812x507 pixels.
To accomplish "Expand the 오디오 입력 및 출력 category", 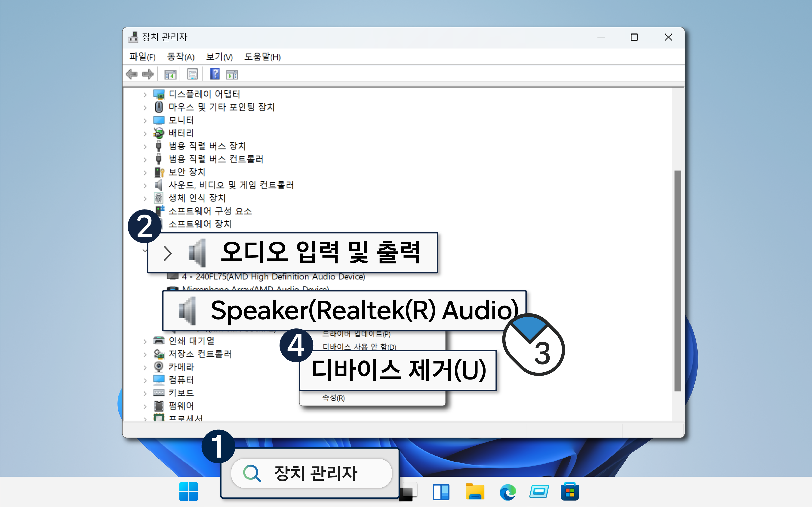I will pos(167,253).
